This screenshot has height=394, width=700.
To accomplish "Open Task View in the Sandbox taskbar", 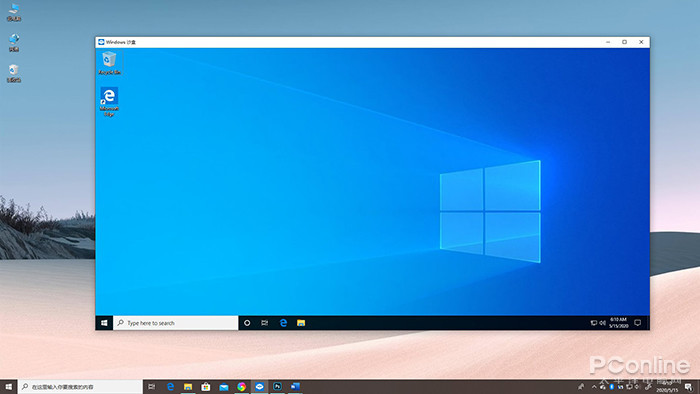I will (265, 323).
